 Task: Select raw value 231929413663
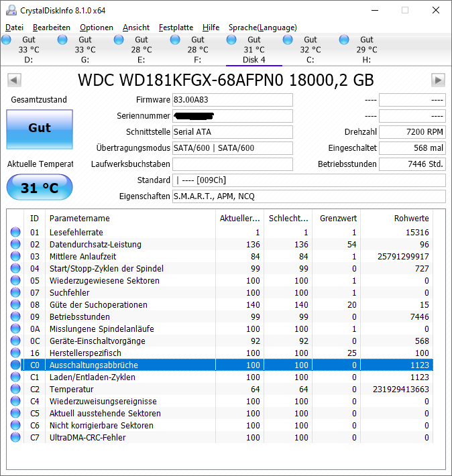click(x=400, y=389)
